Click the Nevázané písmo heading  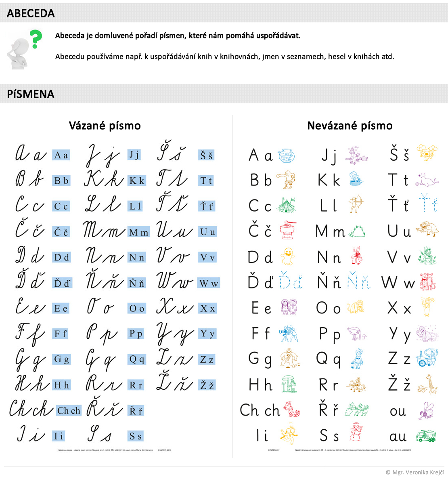click(350, 126)
